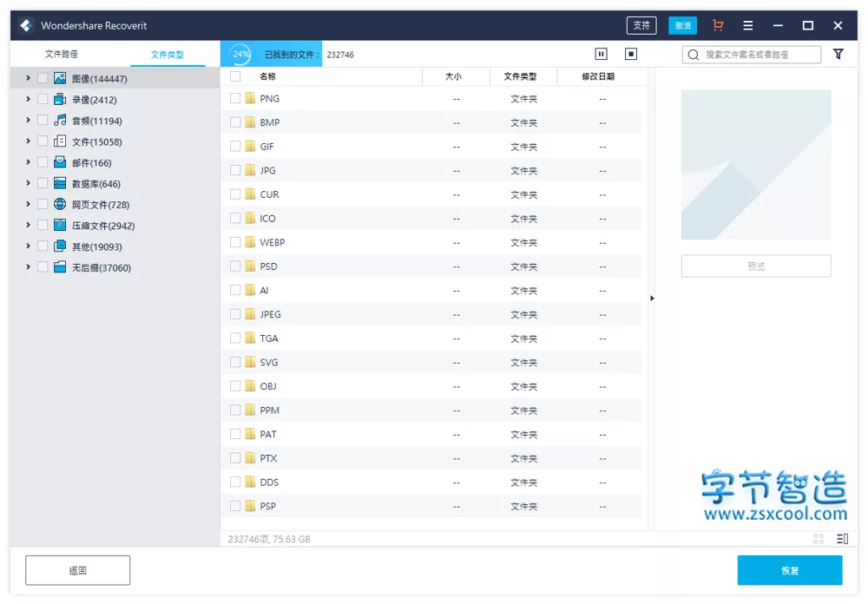868x604 pixels.
Task: Click the 音频 audio category icon
Action: 60,120
